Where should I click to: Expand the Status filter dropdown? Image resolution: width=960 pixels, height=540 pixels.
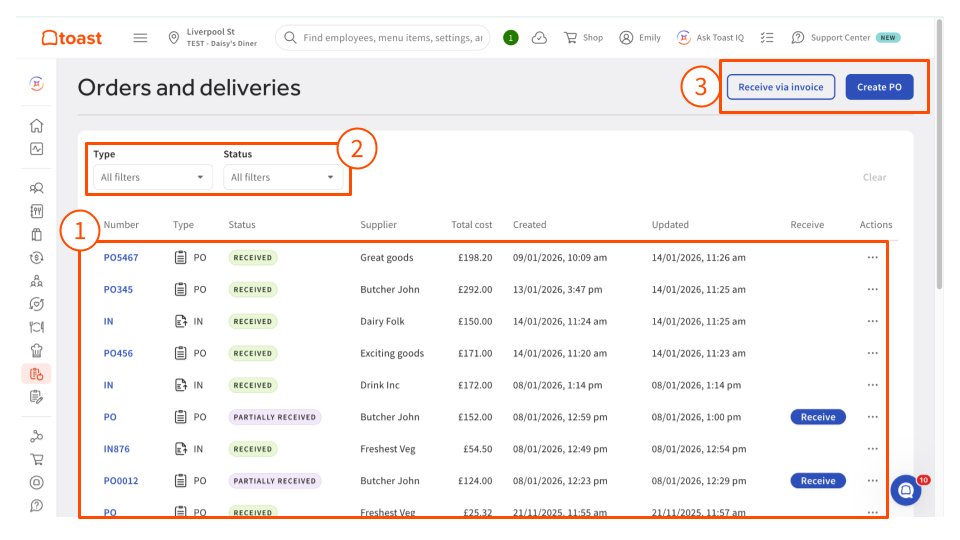(282, 177)
